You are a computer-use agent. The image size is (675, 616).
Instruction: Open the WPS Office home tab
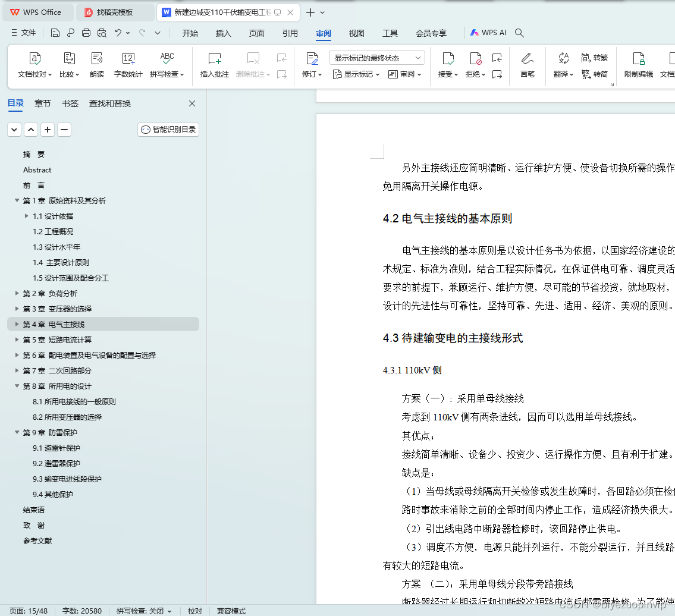point(38,12)
